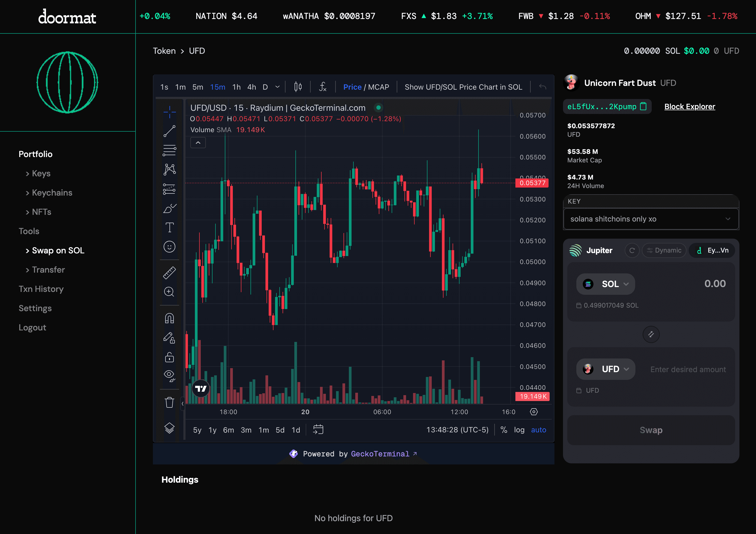Select the 5m timeframe

tap(198, 87)
